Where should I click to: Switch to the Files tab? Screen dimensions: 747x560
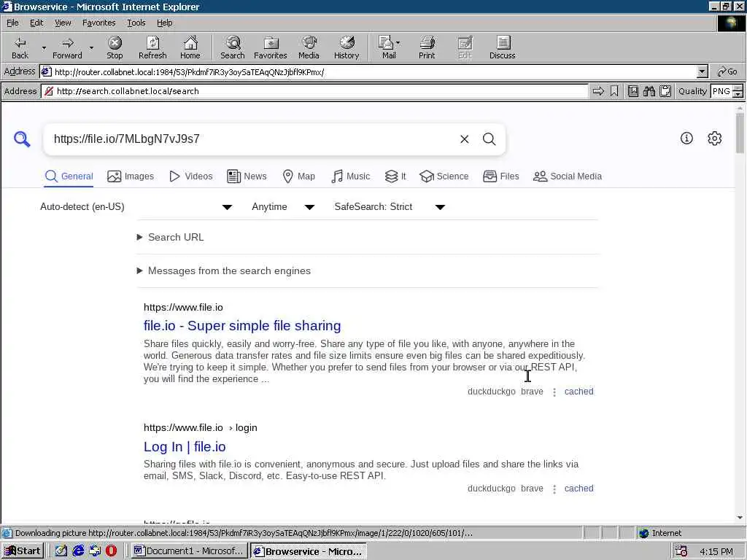tap(500, 176)
